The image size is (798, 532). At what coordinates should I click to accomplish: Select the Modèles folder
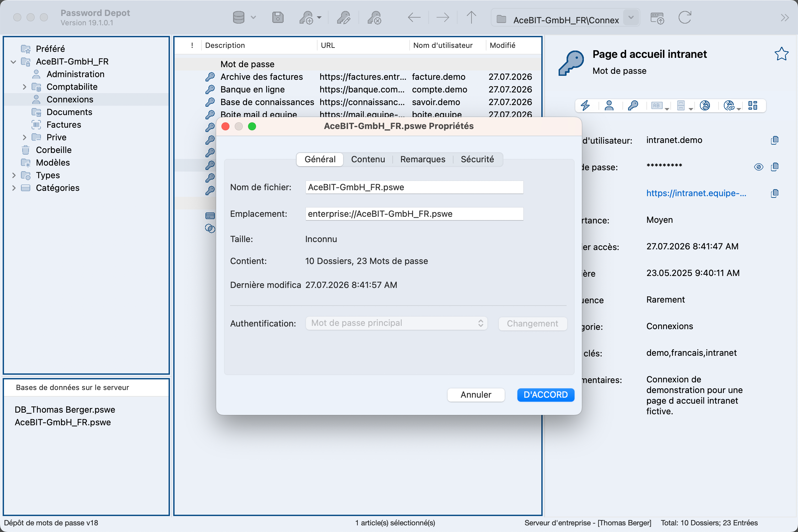coord(53,163)
